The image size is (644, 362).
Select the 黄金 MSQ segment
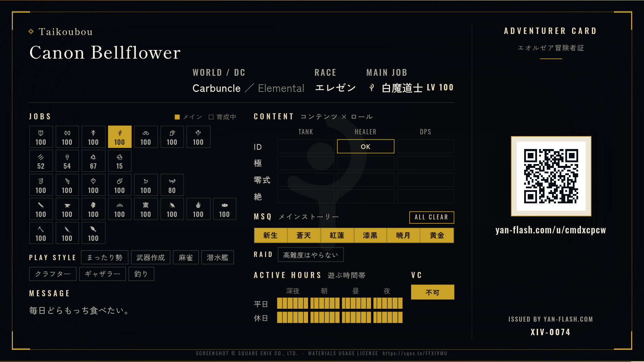(x=437, y=235)
